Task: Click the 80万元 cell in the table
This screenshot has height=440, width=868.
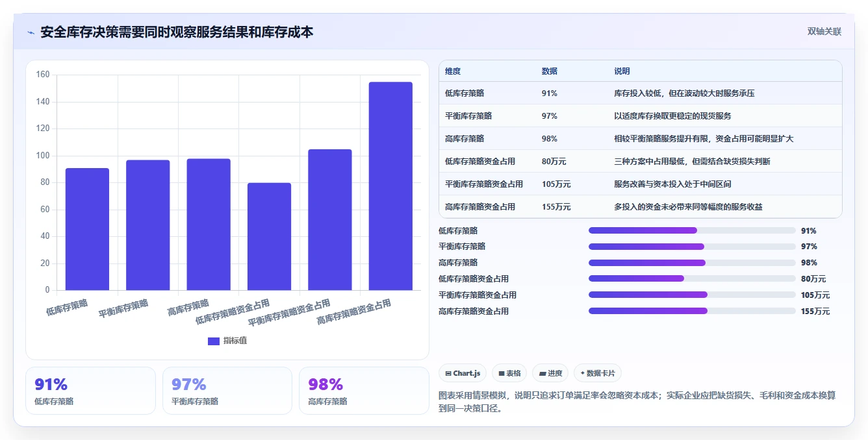Action: [x=554, y=162]
